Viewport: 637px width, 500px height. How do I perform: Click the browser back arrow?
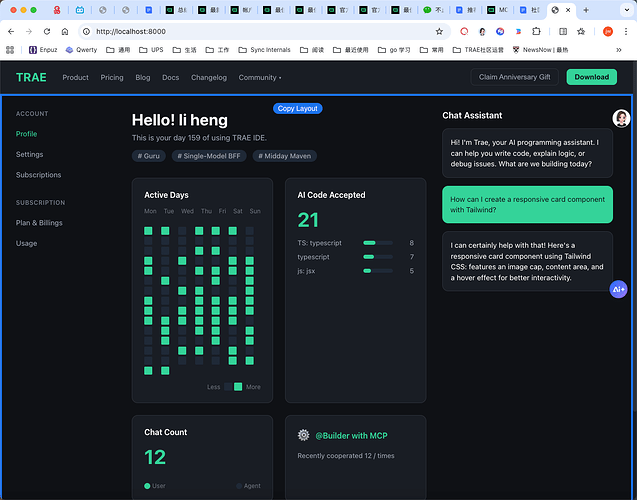tap(11, 31)
